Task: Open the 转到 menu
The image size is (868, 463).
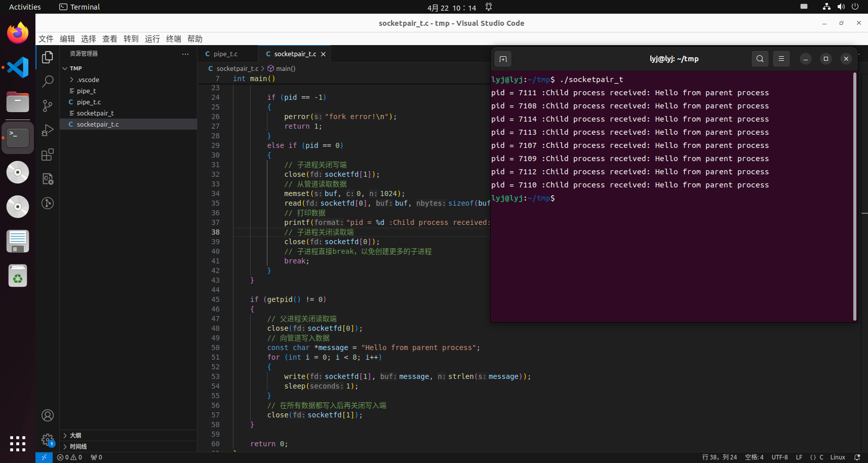Action: pyautogui.click(x=131, y=39)
